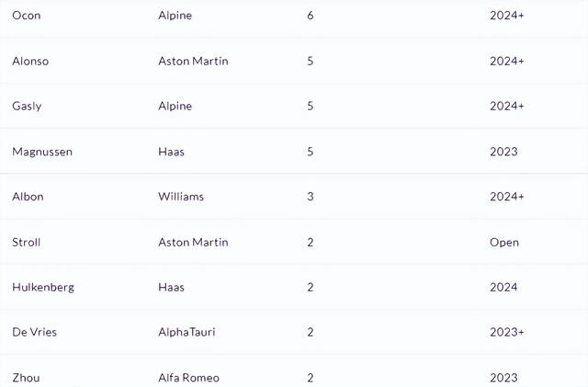Viewport: 588px width, 387px height.
Task: Select the AlphaTauri team name
Action: (187, 332)
